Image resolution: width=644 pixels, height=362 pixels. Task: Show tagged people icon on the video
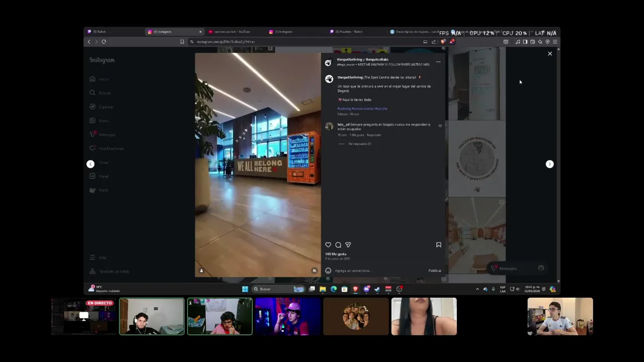coord(201,270)
